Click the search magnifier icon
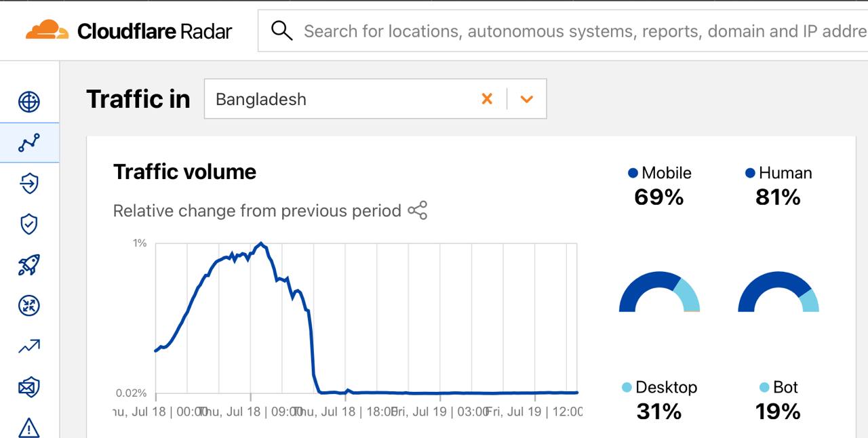 tap(281, 31)
